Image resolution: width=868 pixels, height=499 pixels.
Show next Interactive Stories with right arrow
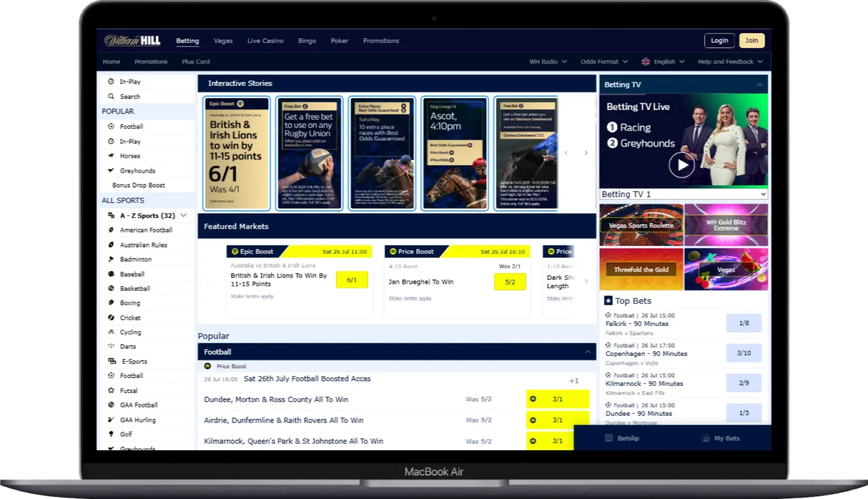pos(586,153)
